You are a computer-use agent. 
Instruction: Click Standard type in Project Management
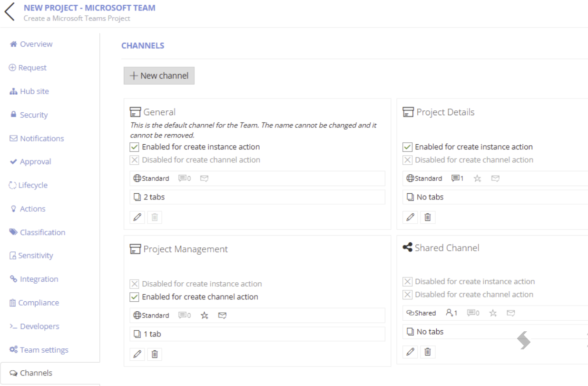point(151,315)
